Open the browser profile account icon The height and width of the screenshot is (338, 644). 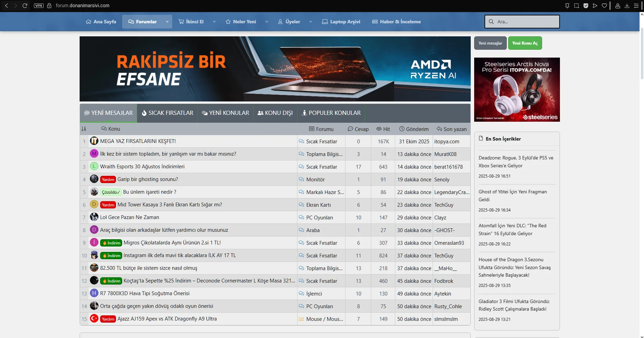click(x=618, y=5)
